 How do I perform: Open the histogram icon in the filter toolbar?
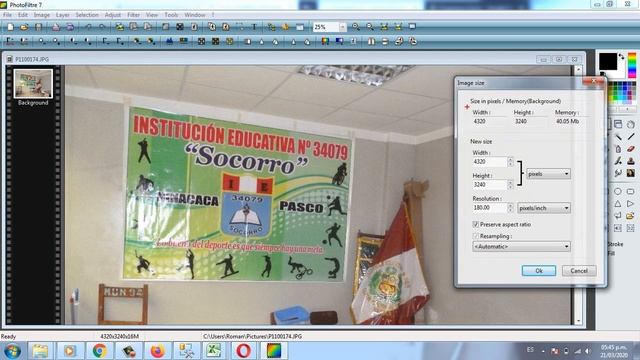[x=169, y=41]
